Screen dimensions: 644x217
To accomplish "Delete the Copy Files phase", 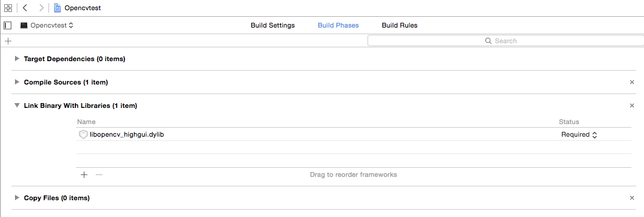I will (x=632, y=198).
